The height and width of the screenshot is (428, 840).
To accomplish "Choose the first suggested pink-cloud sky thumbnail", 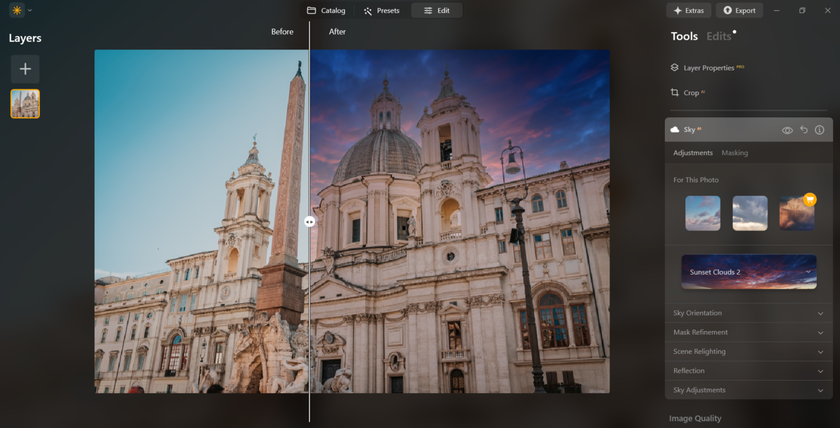I will tap(703, 213).
